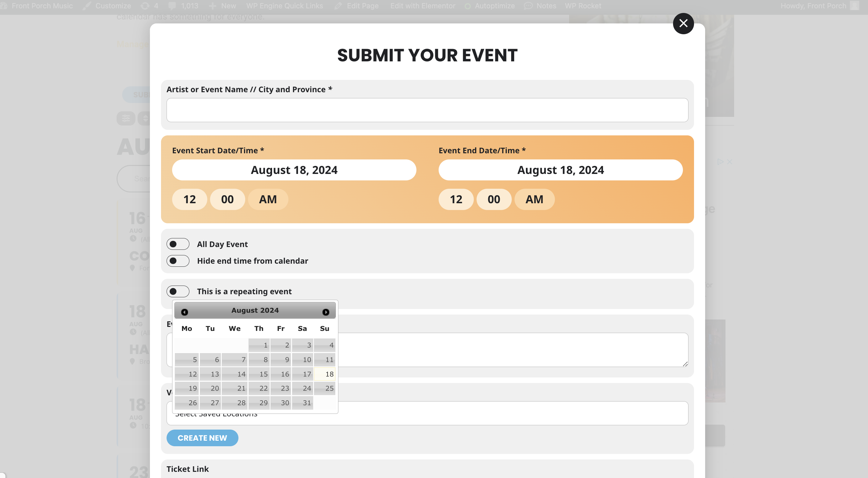This screenshot has width=868, height=478.
Task: Open the filter sliders icon behind the modal
Action: pos(126,118)
